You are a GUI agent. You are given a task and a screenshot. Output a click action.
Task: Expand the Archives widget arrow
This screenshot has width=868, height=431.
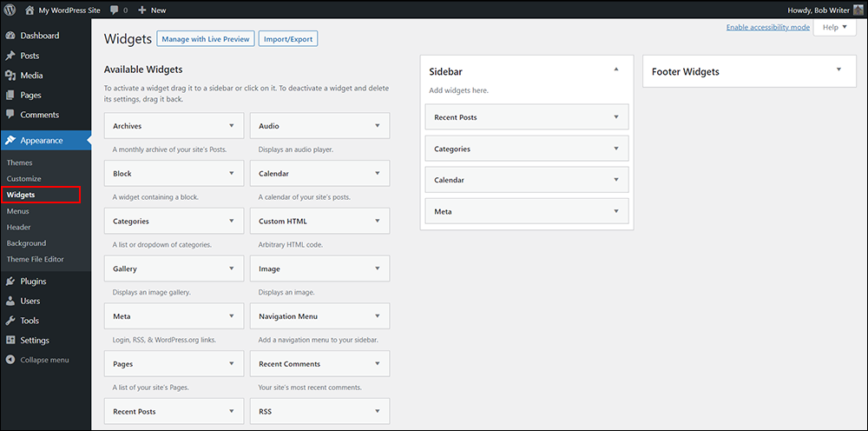click(232, 126)
